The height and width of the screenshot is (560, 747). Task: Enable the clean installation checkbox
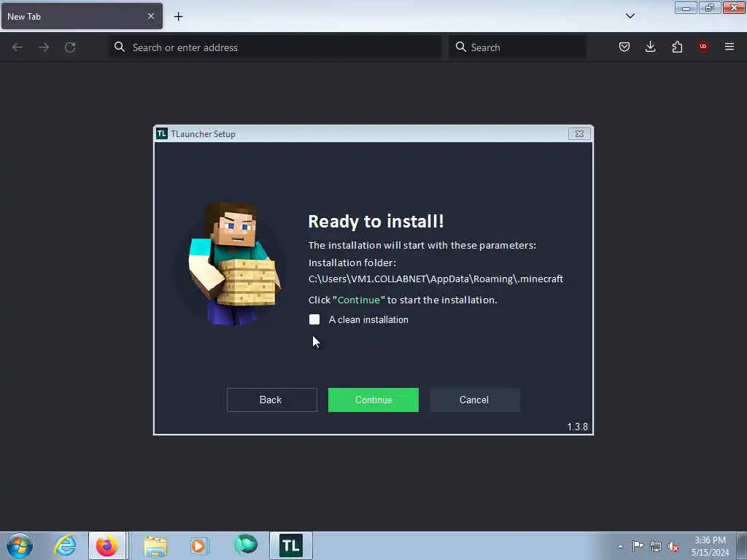[314, 319]
